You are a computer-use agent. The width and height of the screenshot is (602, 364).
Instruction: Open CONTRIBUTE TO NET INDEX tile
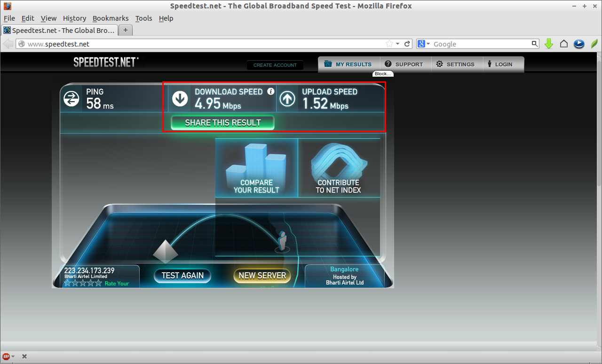click(x=339, y=167)
